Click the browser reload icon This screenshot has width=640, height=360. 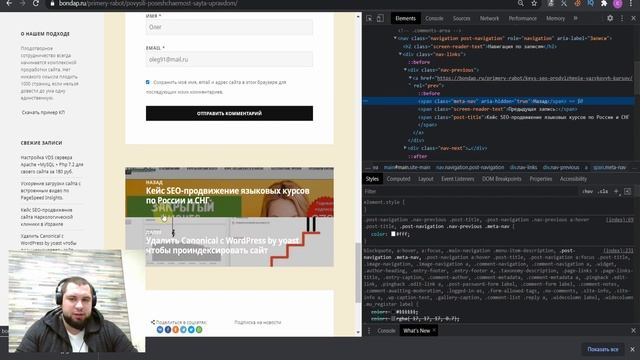36,3
